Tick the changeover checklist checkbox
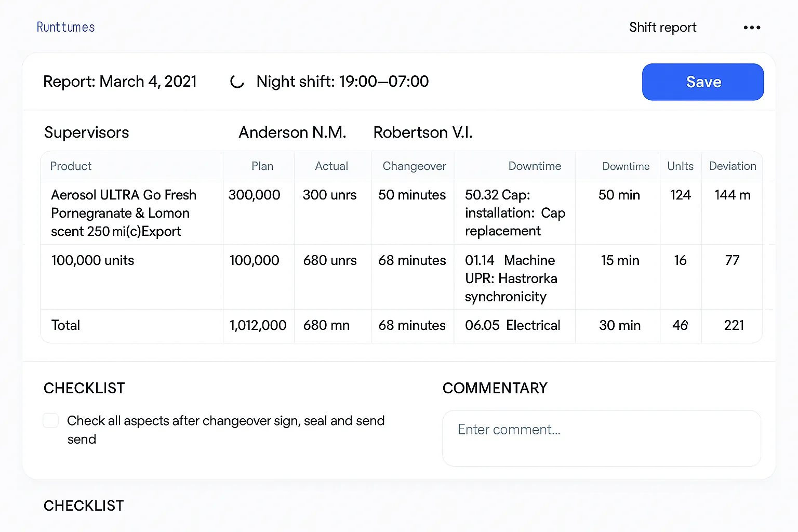The height and width of the screenshot is (532, 798). [51, 420]
